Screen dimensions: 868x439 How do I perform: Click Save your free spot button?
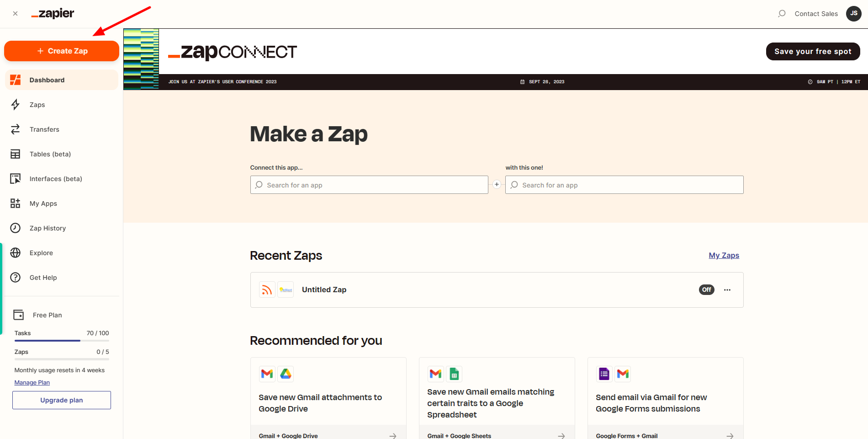(813, 51)
